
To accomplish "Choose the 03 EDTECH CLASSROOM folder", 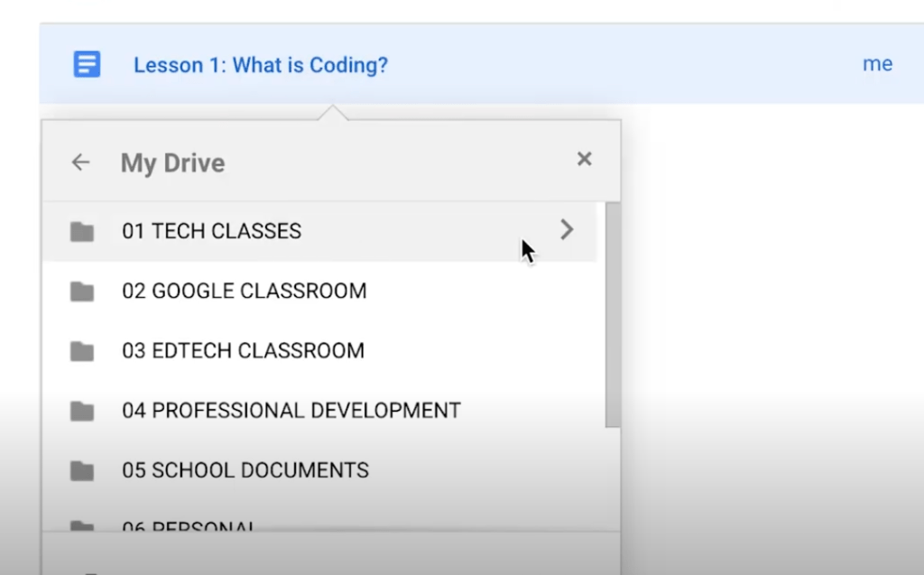I will (243, 351).
